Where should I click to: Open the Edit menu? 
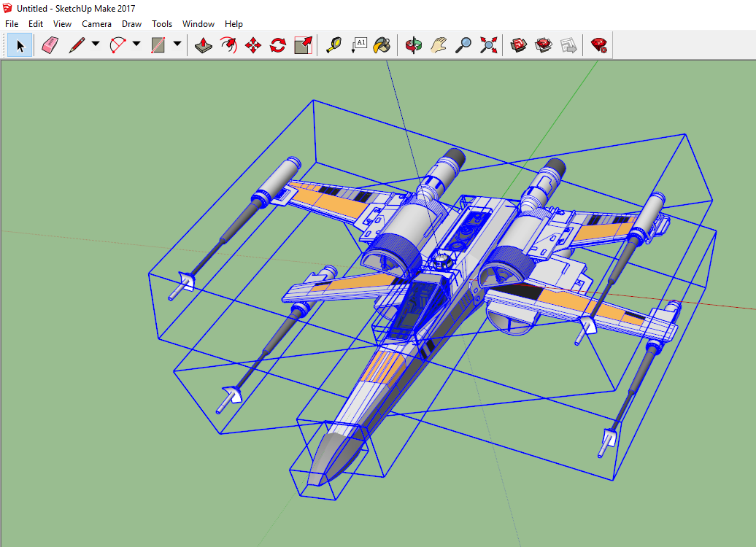pyautogui.click(x=36, y=23)
